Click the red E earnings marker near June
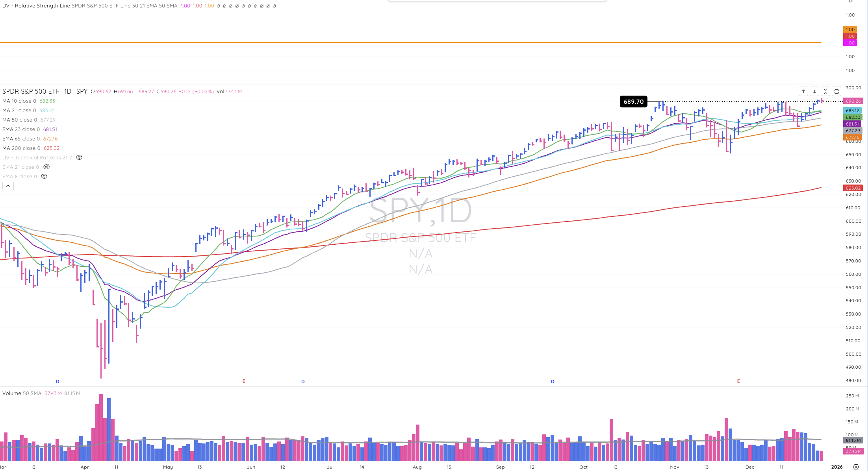 tap(244, 381)
